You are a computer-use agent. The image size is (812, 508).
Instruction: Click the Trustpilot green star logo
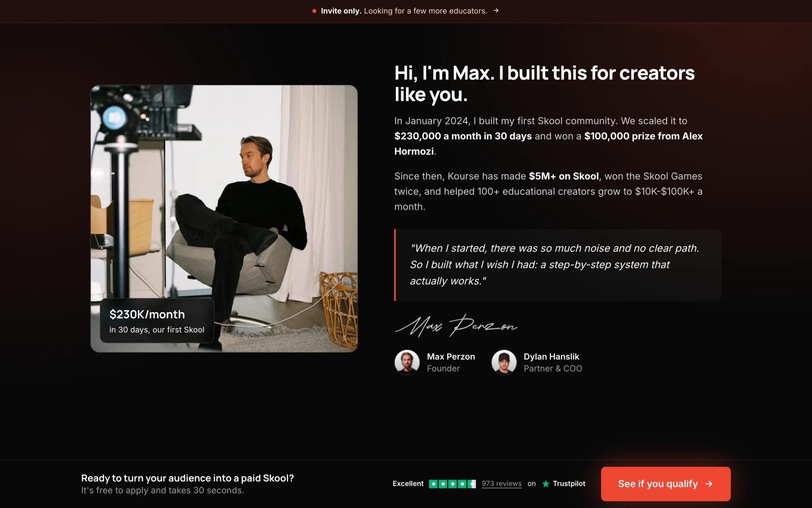546,484
